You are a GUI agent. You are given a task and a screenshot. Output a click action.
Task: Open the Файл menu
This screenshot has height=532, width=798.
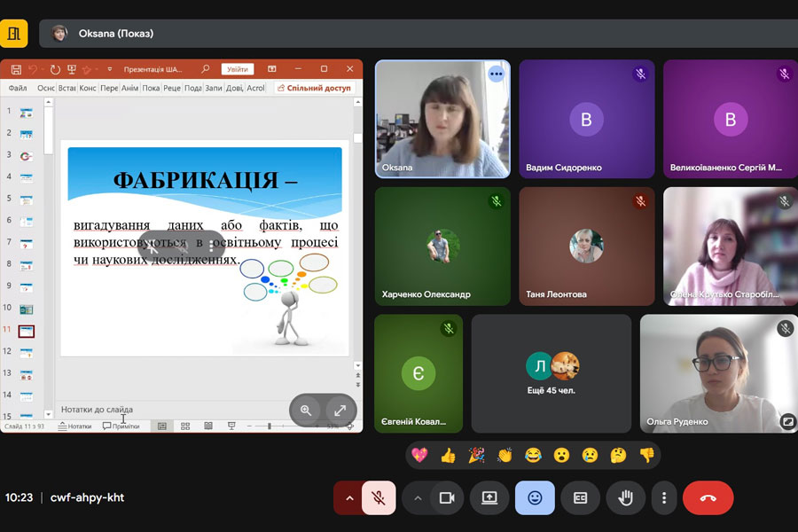pos(18,88)
